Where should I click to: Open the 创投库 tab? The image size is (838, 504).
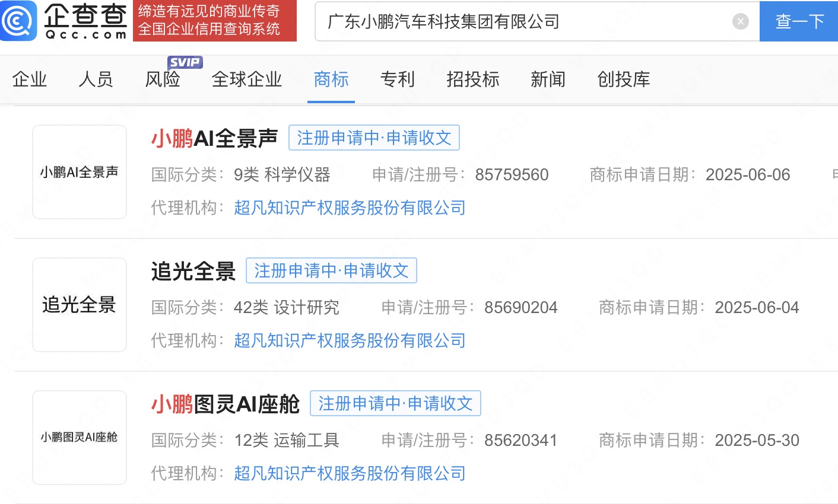pos(624,79)
